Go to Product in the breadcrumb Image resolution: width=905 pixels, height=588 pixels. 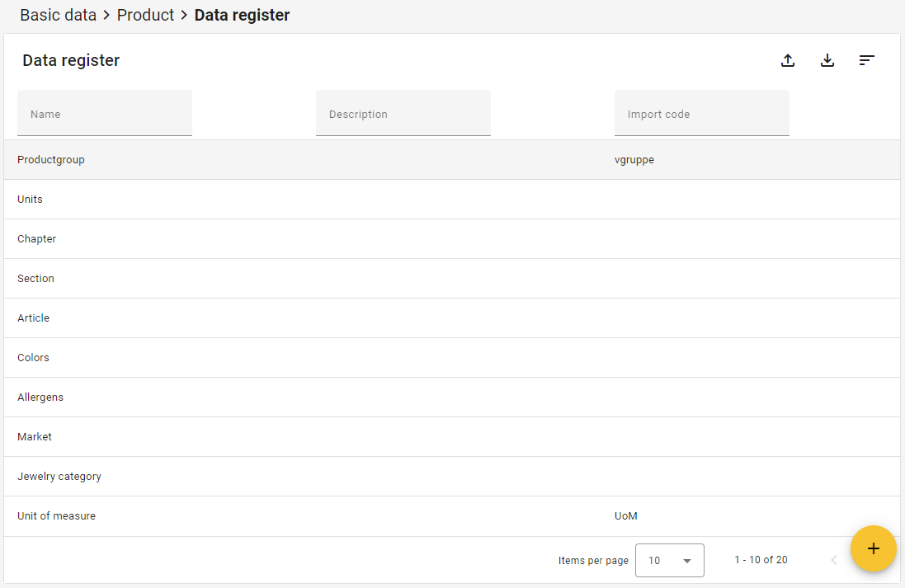pyautogui.click(x=145, y=15)
